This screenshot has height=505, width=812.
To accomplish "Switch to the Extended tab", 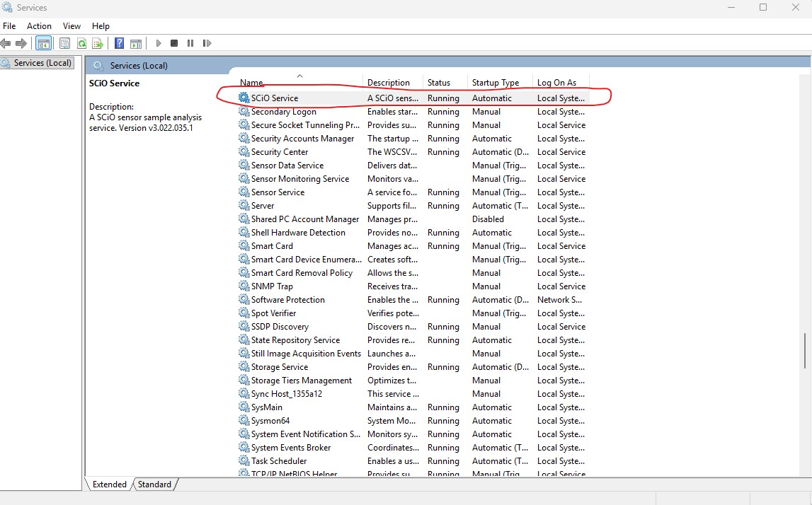I will click(109, 484).
